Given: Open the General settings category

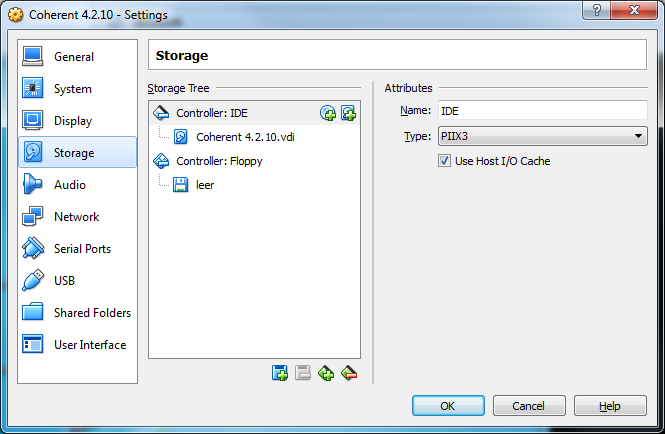Looking at the screenshot, I should 74,57.
